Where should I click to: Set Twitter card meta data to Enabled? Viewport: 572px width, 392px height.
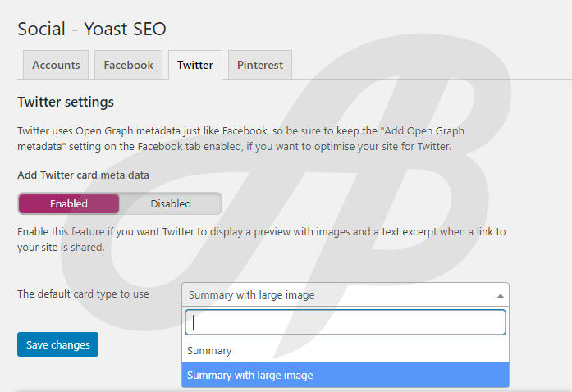[x=69, y=203]
